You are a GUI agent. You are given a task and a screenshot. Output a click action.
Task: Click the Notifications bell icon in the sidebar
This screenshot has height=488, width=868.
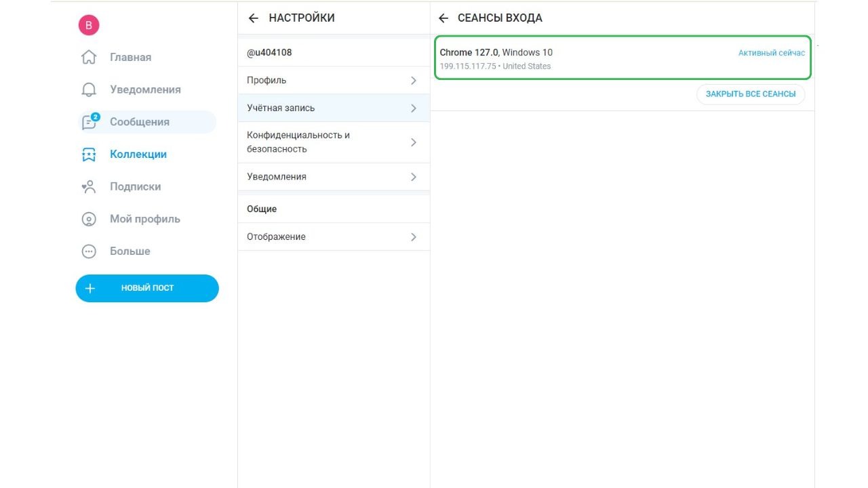[x=89, y=89]
